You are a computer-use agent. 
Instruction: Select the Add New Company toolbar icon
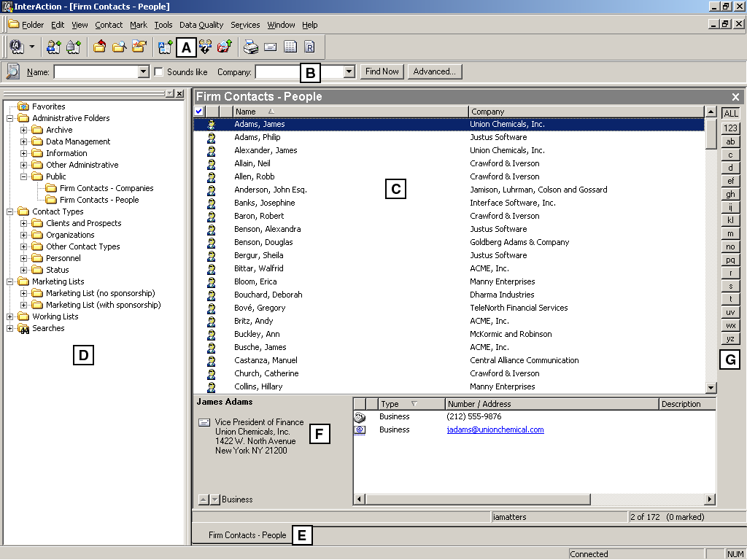tap(74, 47)
